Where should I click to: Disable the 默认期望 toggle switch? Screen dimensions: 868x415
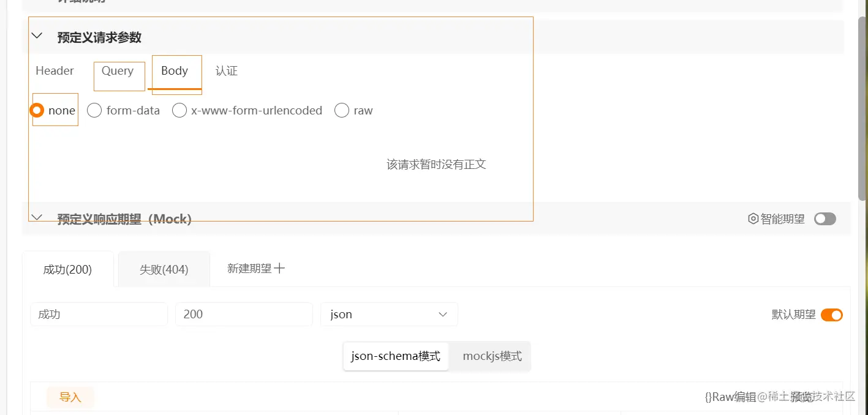[x=832, y=314]
